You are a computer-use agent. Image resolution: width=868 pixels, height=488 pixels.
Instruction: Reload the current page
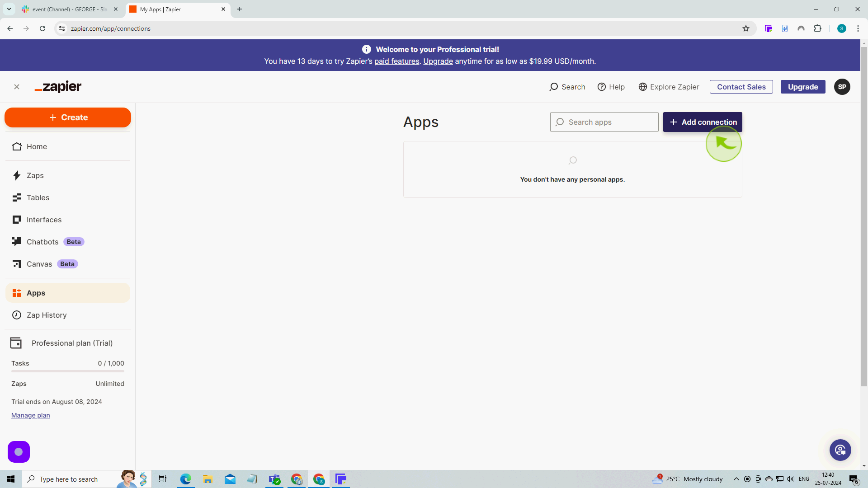pyautogui.click(x=42, y=28)
